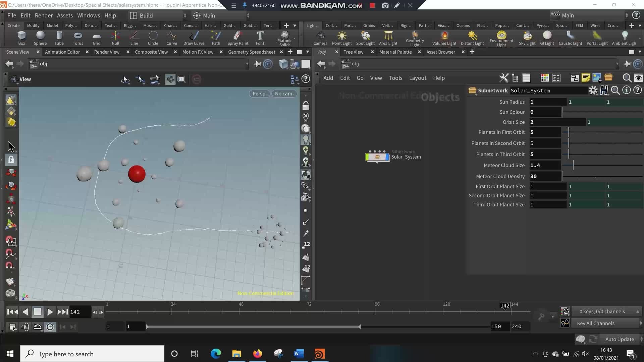Open the Assets menu
644x362 pixels.
point(65,15)
